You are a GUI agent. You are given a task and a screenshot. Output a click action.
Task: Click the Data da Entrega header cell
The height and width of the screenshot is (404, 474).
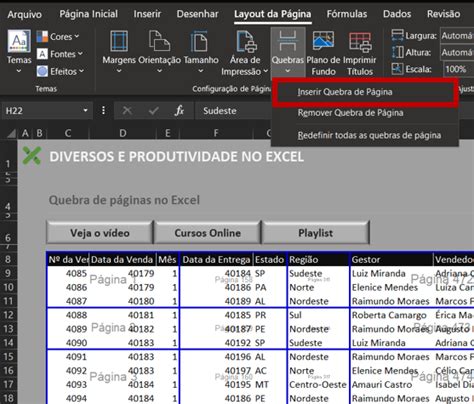click(x=216, y=260)
